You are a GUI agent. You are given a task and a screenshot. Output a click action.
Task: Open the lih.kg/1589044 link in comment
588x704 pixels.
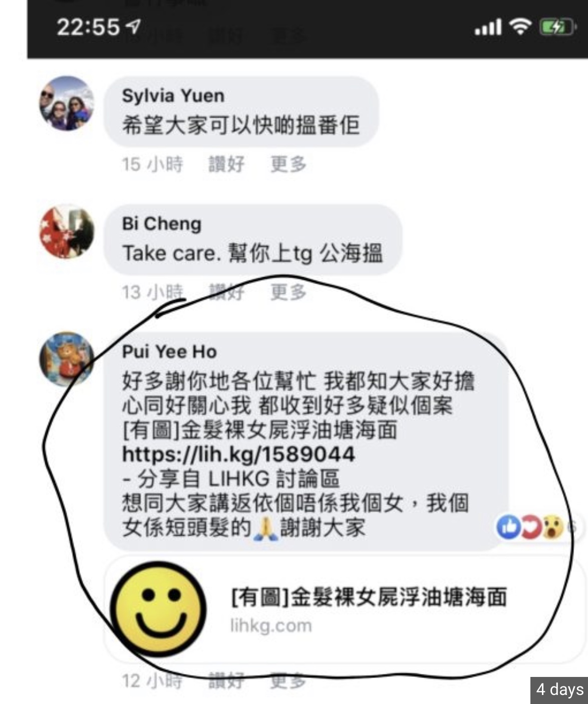tap(238, 454)
